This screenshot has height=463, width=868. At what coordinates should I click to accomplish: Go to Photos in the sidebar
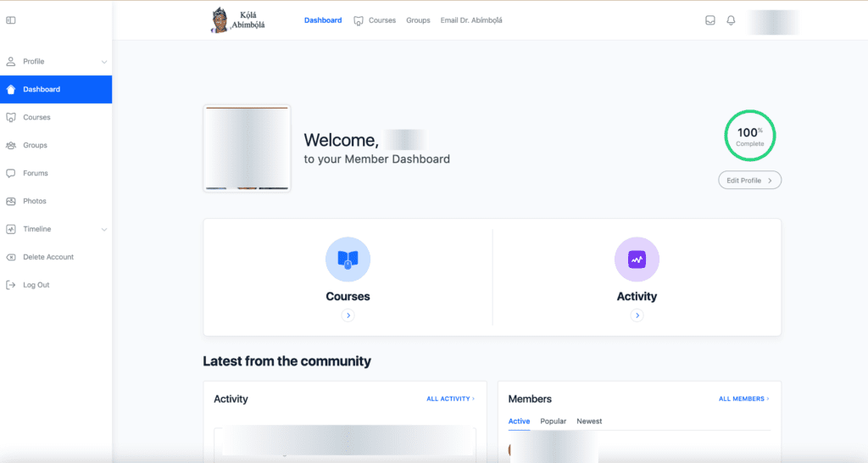click(34, 201)
